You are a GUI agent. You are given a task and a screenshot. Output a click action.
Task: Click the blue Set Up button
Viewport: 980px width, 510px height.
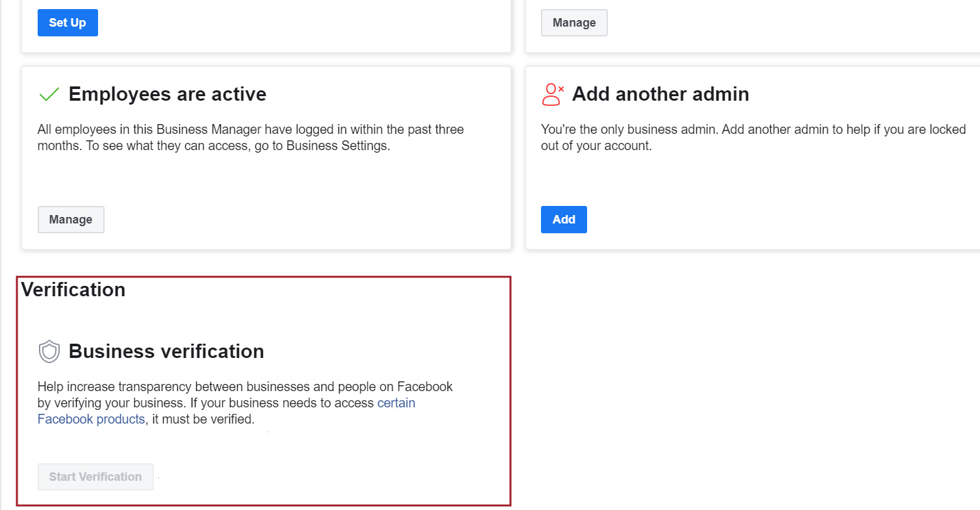[x=68, y=23]
